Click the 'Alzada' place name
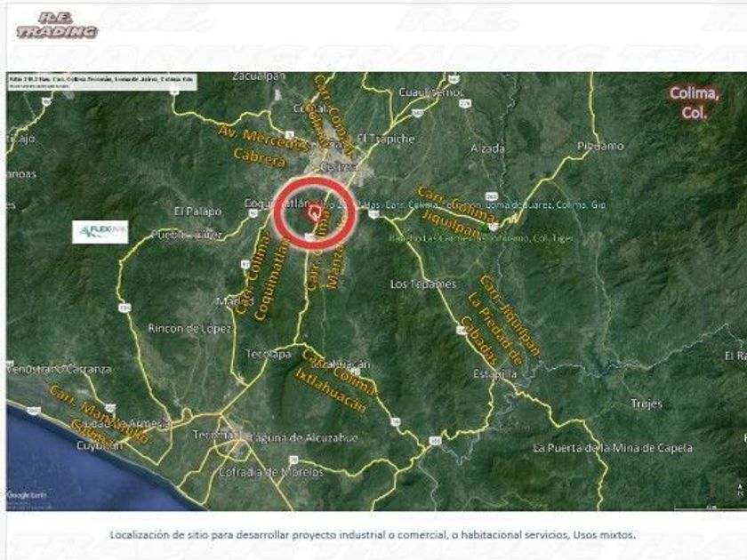The width and height of the screenshot is (747, 560). (487, 148)
